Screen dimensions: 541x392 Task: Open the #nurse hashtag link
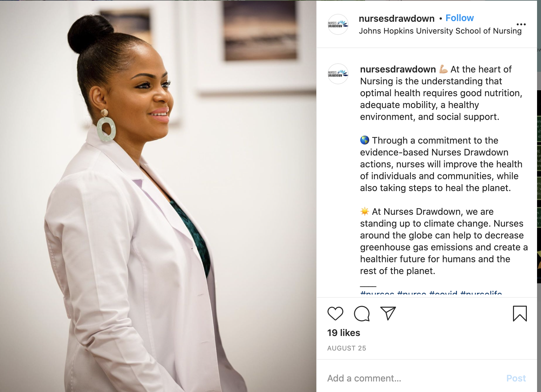pyautogui.click(x=412, y=293)
